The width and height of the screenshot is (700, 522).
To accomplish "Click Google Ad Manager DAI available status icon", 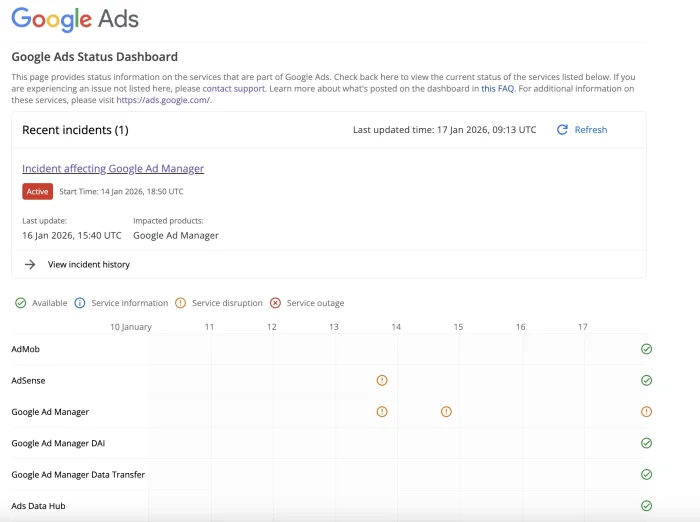I will [x=646, y=443].
